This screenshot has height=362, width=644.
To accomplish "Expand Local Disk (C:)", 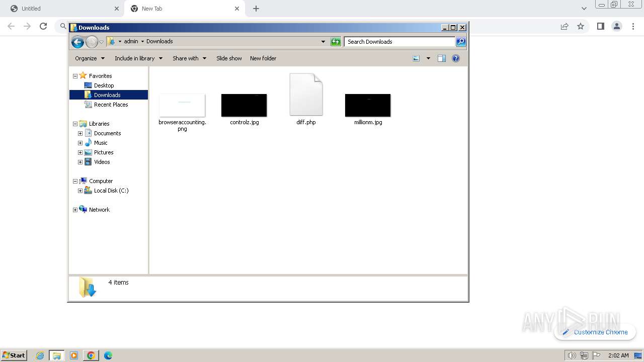I will click(x=80, y=191).
